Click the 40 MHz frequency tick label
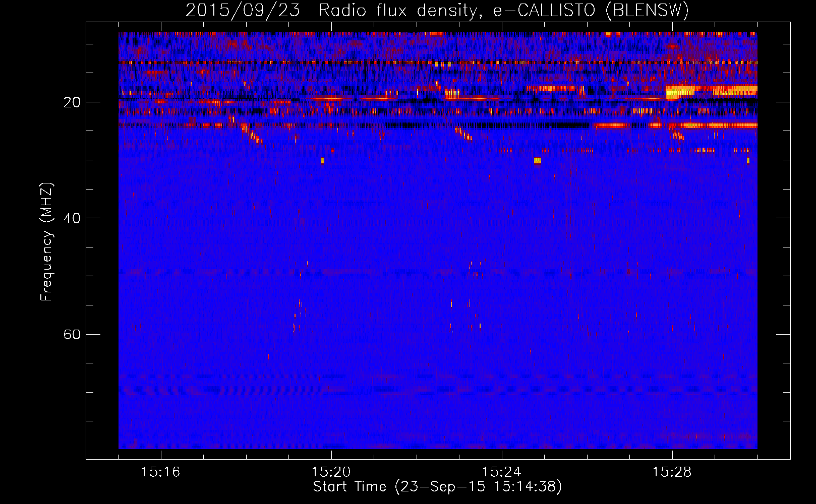Viewport: 816px width, 504px height. 72,218
